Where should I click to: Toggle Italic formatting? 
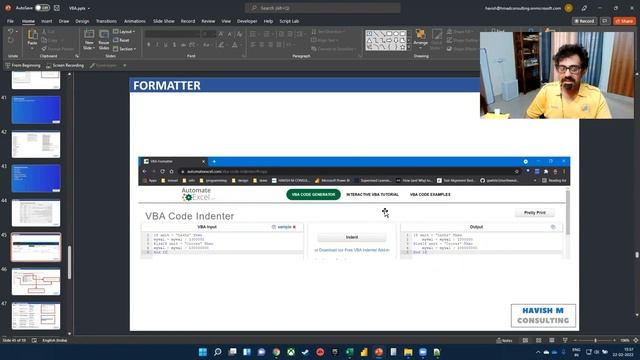(157, 45)
